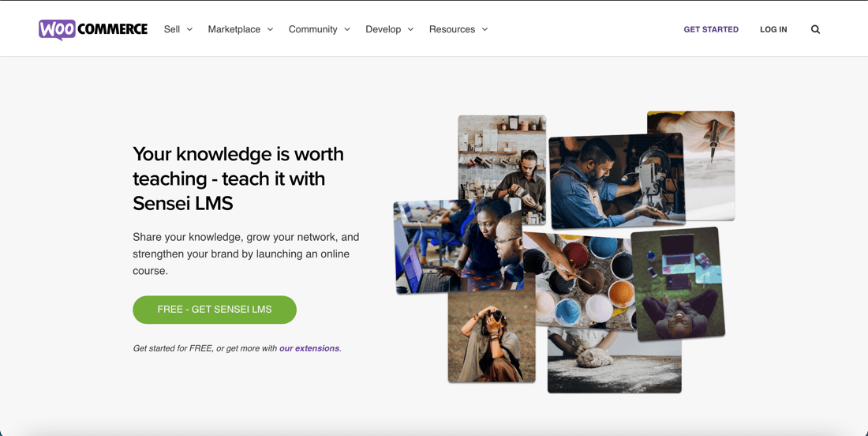The width and height of the screenshot is (868, 436).
Task: Select the person lying on grass photo
Action: pyautogui.click(x=679, y=284)
